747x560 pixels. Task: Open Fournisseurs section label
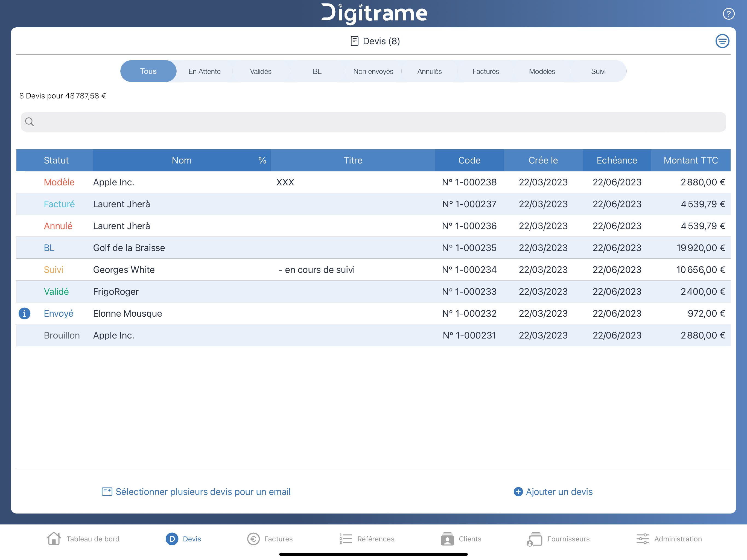pyautogui.click(x=568, y=539)
